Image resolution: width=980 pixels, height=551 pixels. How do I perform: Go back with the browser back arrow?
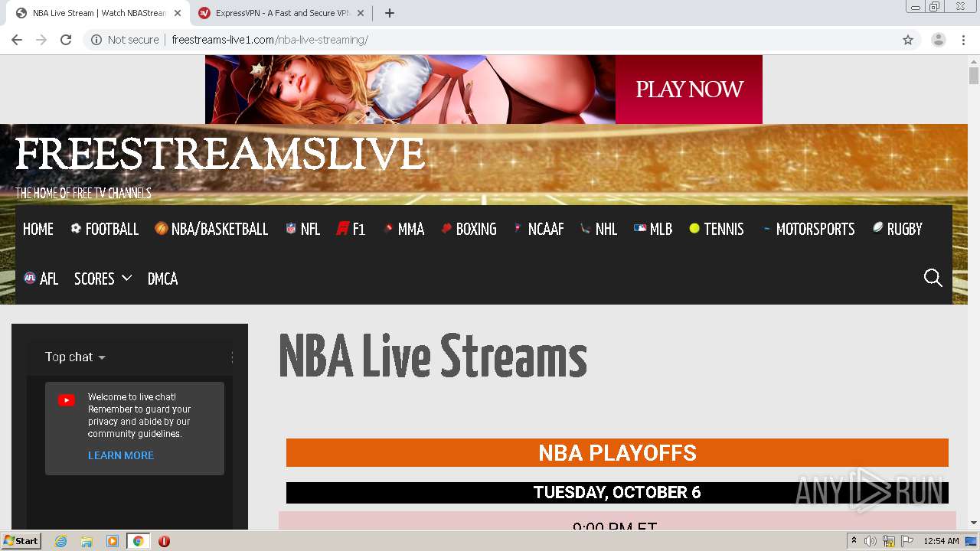pos(17,40)
